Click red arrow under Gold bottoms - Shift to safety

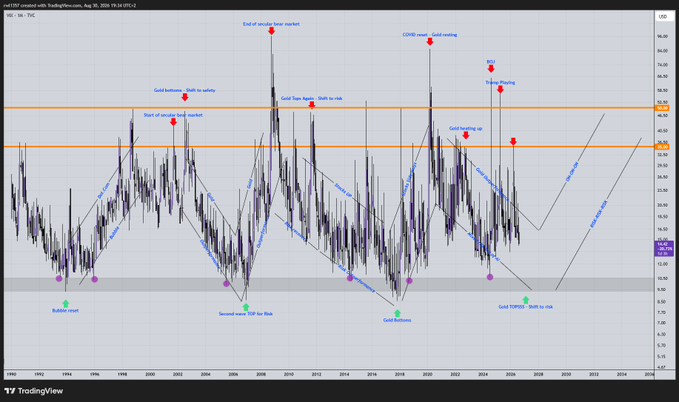tap(185, 97)
